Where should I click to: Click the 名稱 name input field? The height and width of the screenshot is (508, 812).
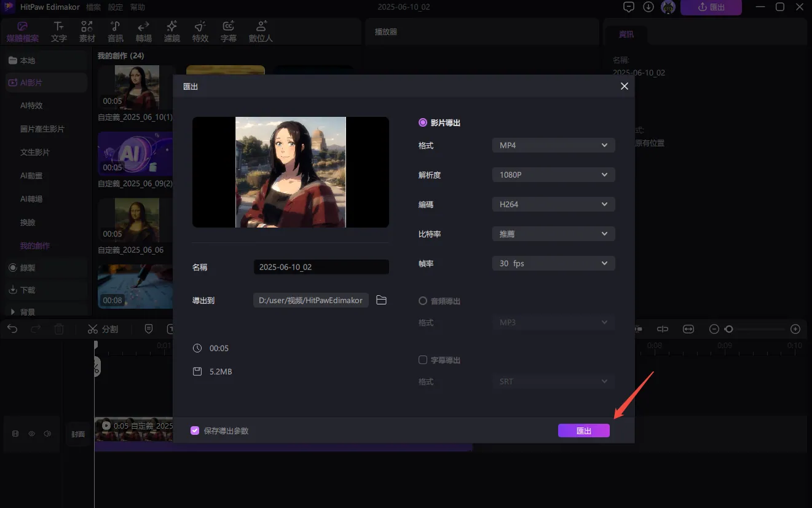click(x=321, y=267)
